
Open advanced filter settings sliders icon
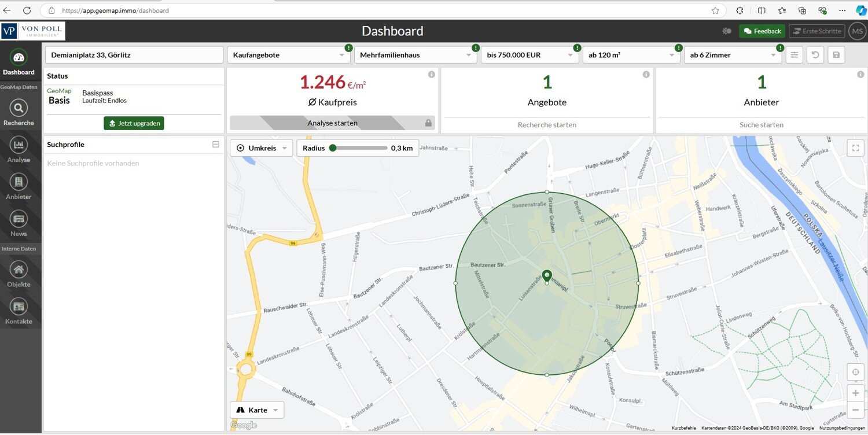pos(795,55)
